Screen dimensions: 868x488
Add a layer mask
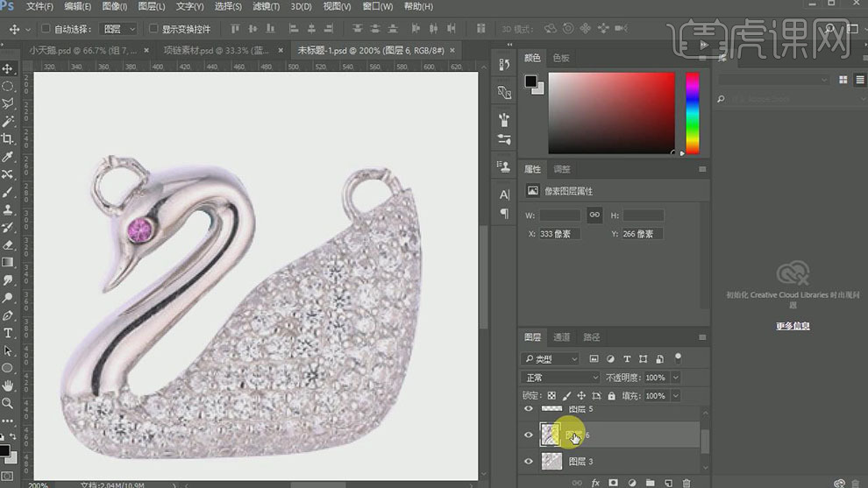pyautogui.click(x=614, y=483)
